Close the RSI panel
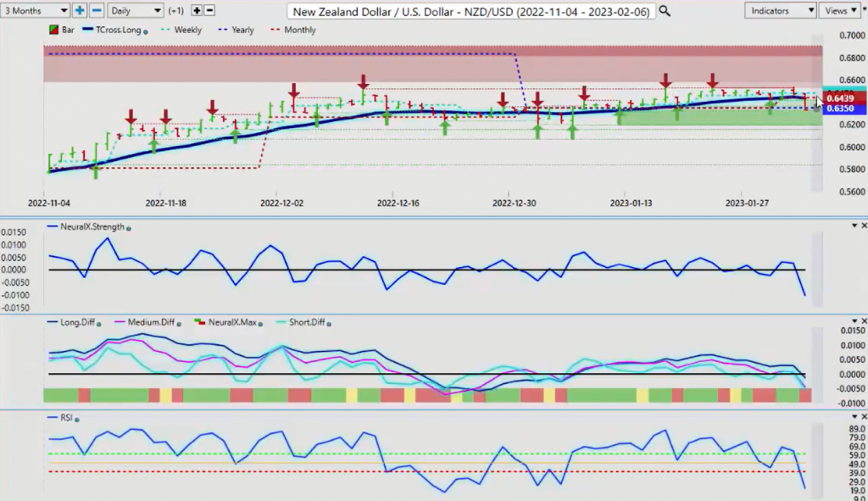 coord(864,416)
